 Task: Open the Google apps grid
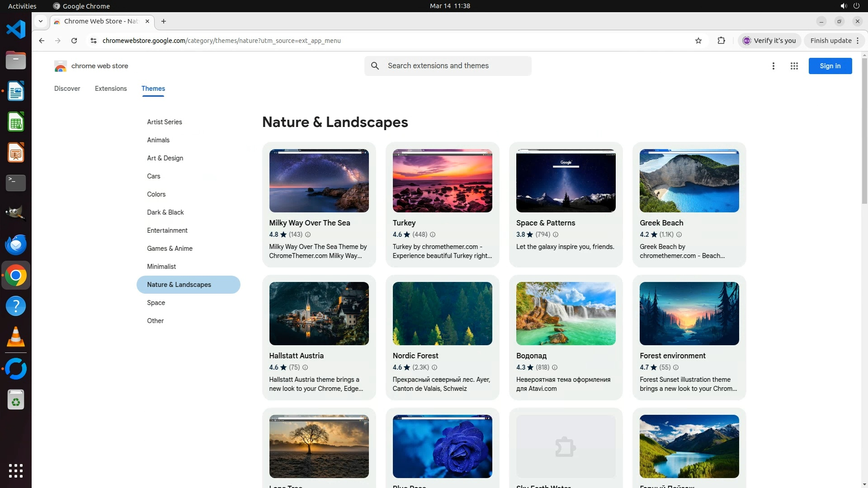pyautogui.click(x=794, y=66)
